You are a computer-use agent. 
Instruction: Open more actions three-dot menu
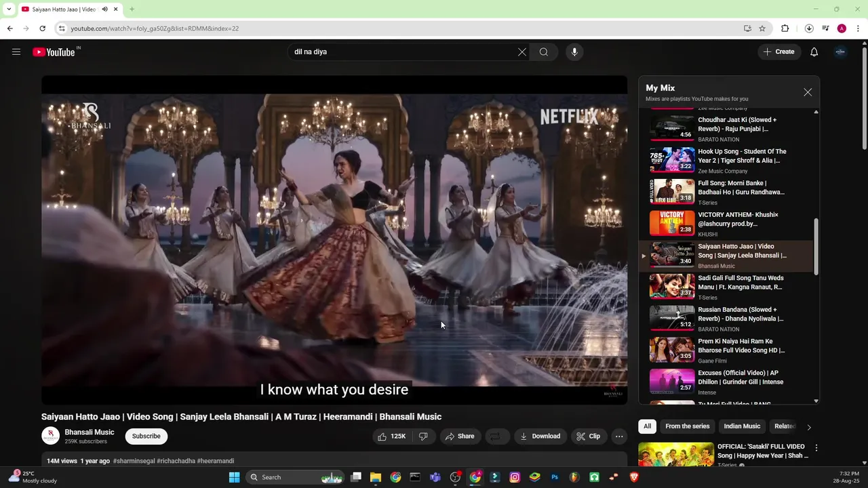coord(619,436)
